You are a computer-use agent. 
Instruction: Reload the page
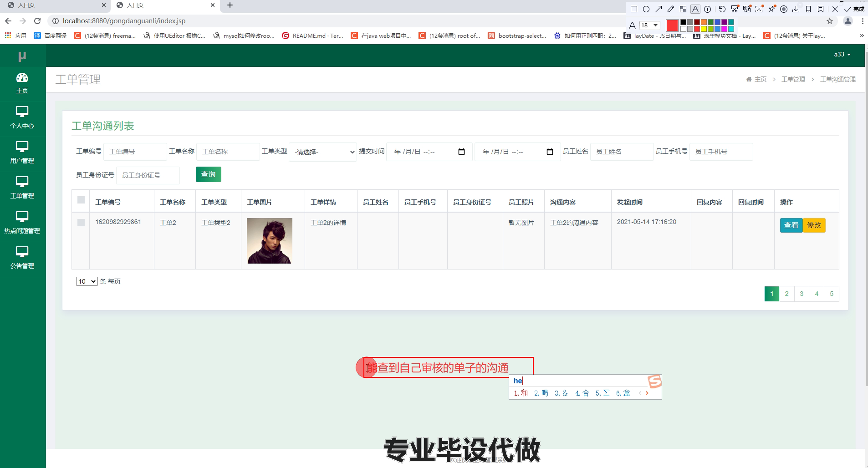pos(37,21)
